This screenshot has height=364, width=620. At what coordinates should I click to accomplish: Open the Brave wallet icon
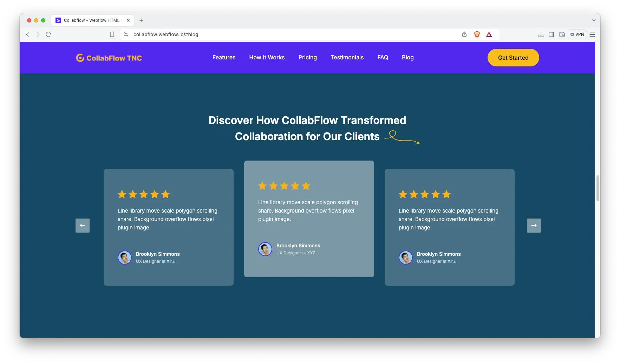click(x=562, y=34)
